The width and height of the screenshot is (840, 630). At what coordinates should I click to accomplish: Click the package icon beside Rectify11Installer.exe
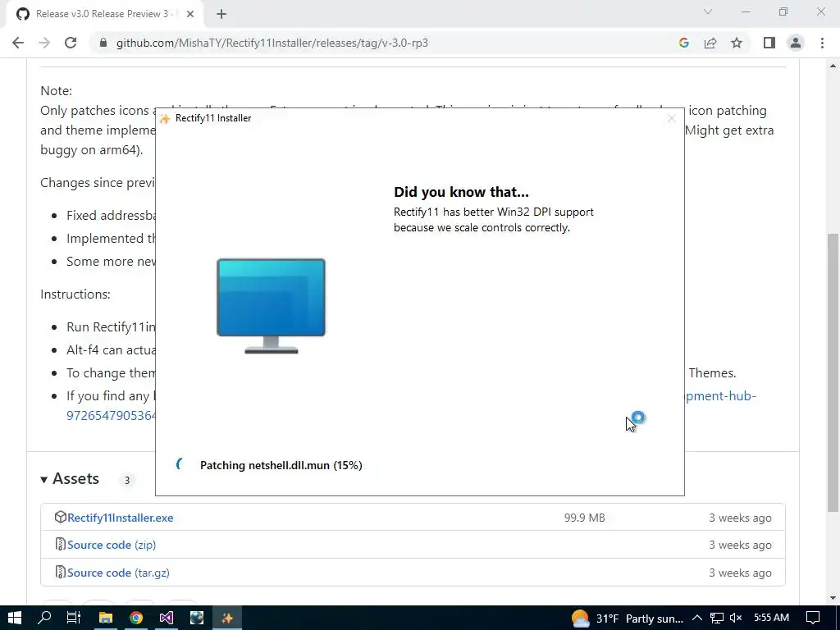point(61,518)
